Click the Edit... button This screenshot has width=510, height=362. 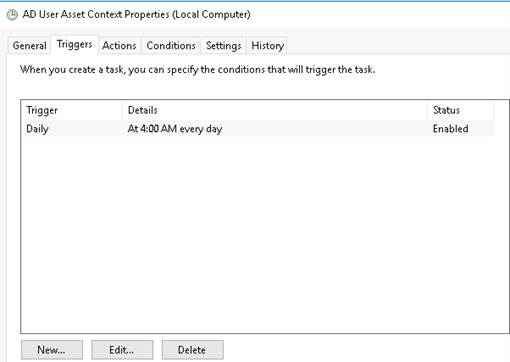pos(122,350)
